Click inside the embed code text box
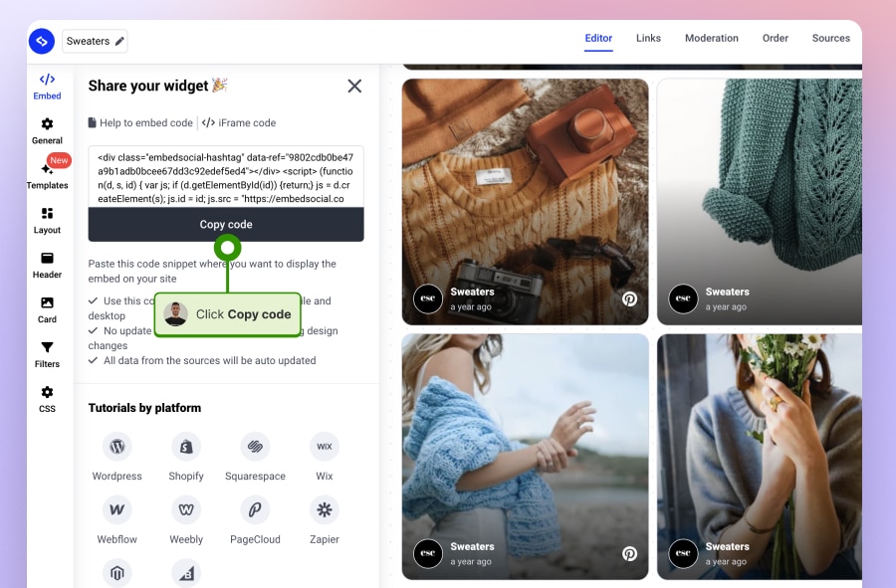This screenshot has width=896, height=588. 226,177
